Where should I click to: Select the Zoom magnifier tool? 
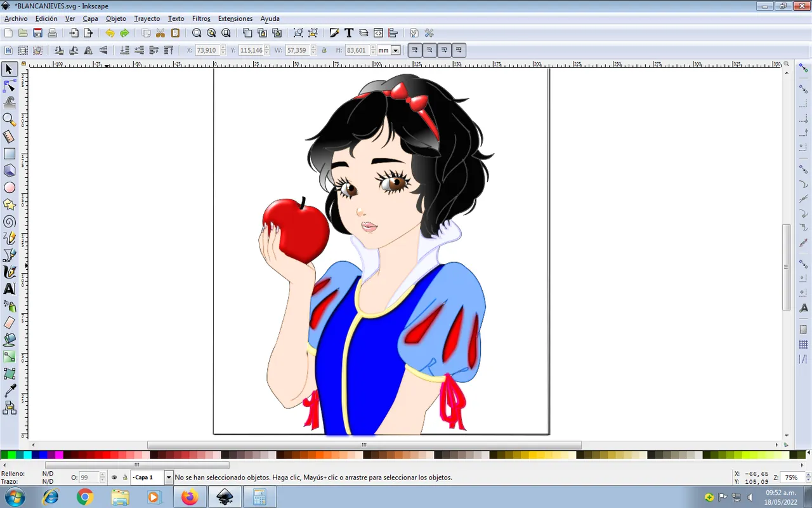click(x=10, y=119)
